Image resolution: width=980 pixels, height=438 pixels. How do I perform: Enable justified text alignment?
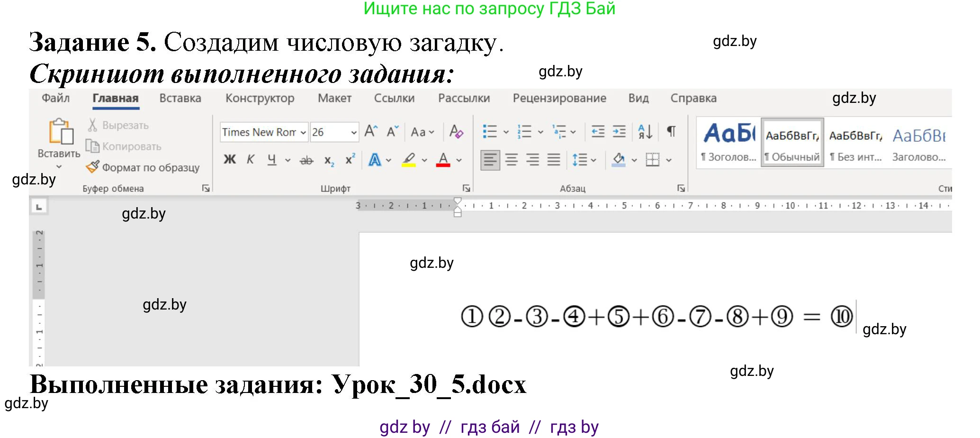553,160
